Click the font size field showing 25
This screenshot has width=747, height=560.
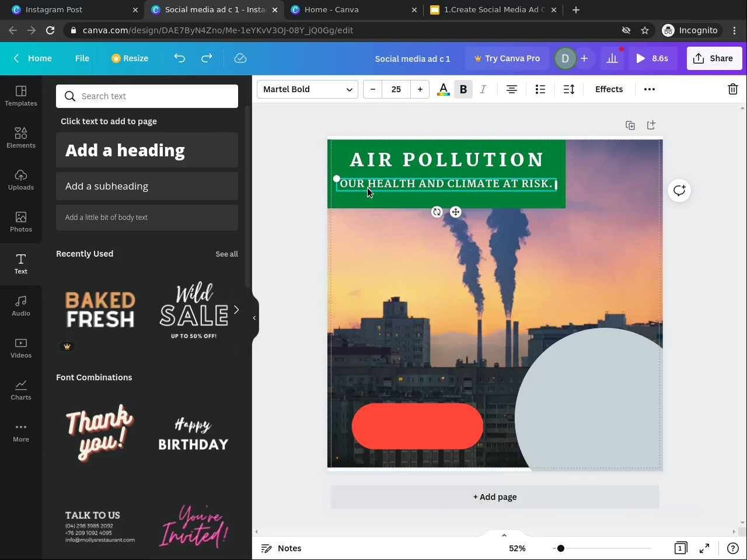click(396, 89)
